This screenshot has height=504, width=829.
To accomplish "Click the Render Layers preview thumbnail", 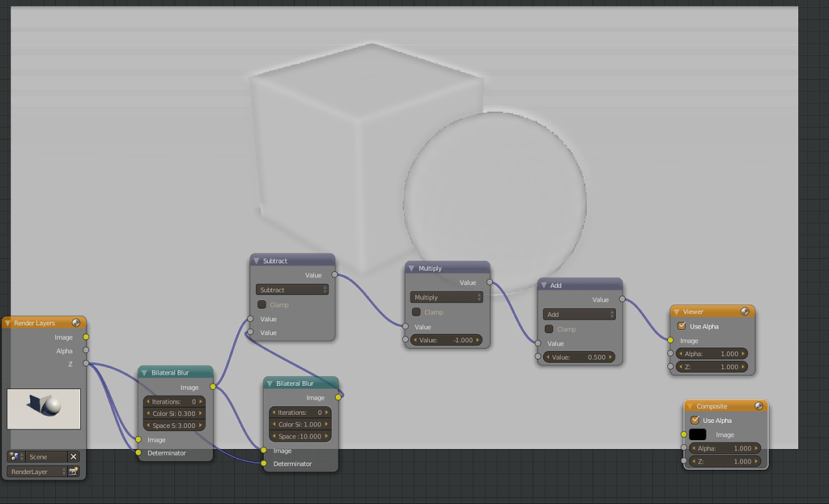I will coord(44,409).
